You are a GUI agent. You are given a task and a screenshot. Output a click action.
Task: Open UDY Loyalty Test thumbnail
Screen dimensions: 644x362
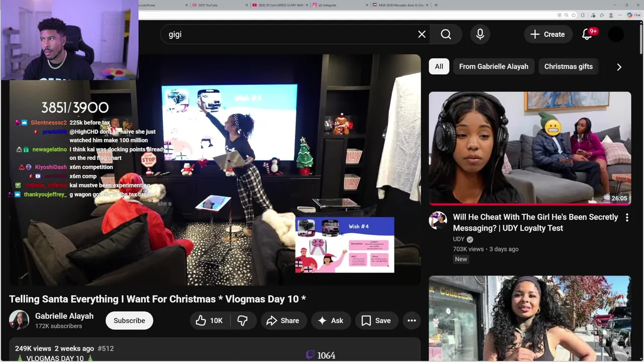[530, 148]
